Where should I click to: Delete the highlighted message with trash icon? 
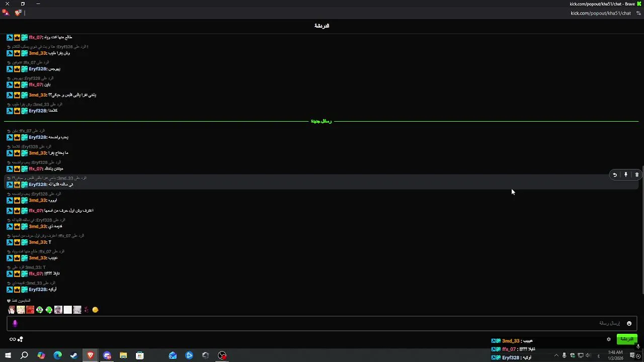(637, 175)
